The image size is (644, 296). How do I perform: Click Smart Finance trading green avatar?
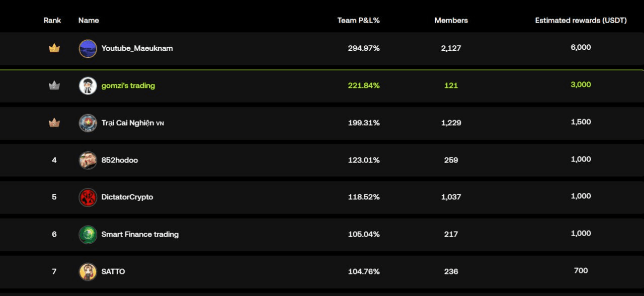click(x=88, y=235)
